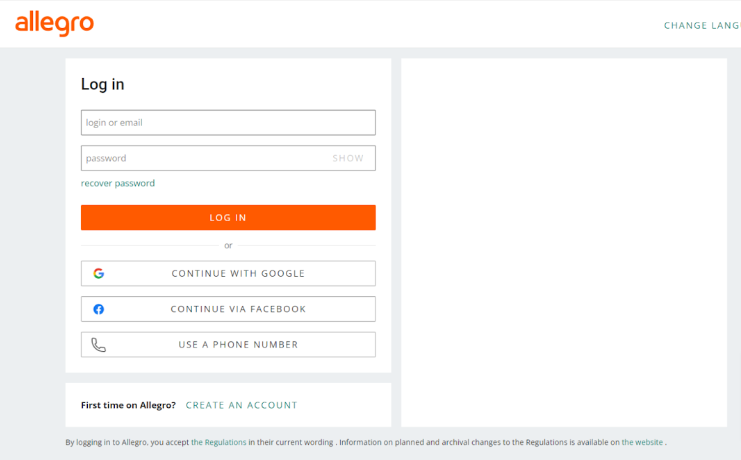Choose Continue via Facebook
The width and height of the screenshot is (741, 460).
click(x=228, y=309)
